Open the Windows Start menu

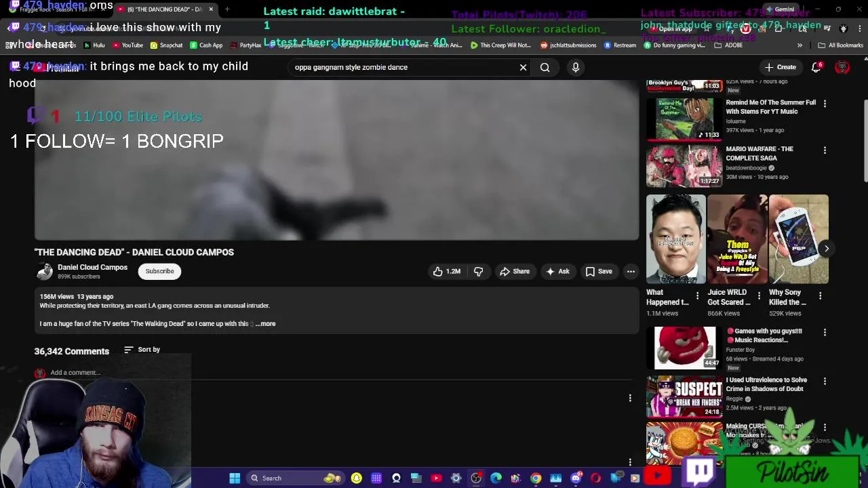tap(235, 478)
